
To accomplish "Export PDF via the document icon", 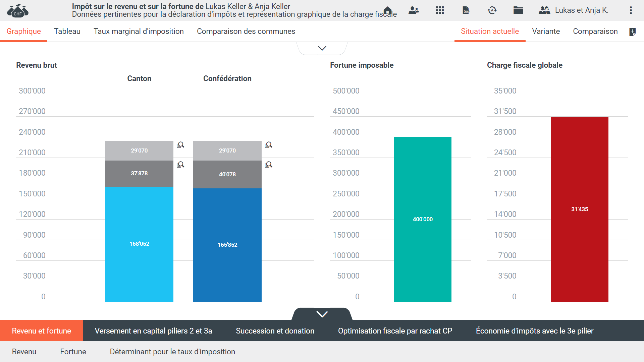I will coord(466,10).
